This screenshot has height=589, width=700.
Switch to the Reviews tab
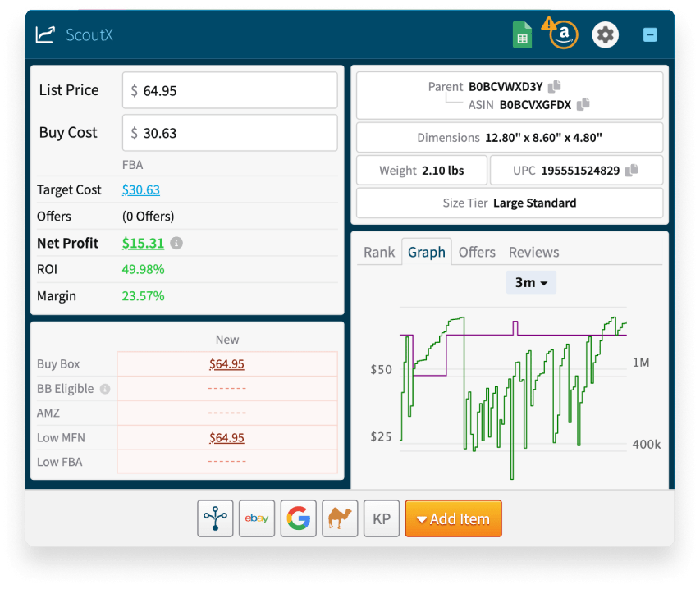tap(533, 252)
